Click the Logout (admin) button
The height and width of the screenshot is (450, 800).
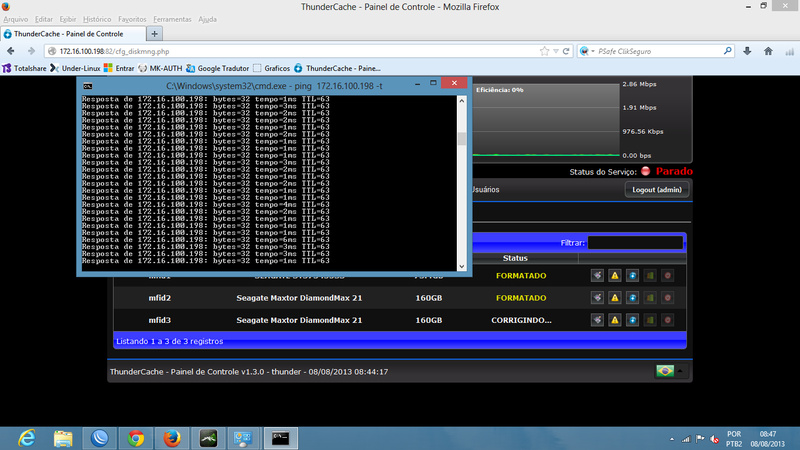pyautogui.click(x=657, y=189)
